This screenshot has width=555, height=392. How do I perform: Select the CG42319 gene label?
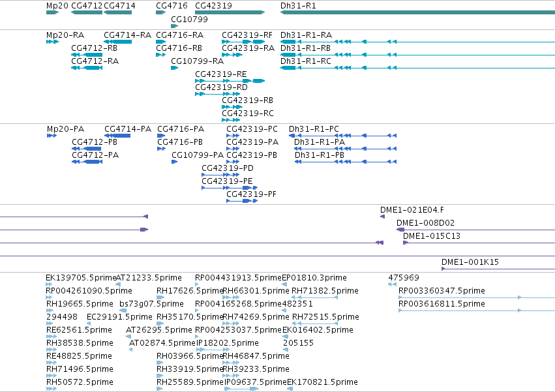tap(213, 6)
